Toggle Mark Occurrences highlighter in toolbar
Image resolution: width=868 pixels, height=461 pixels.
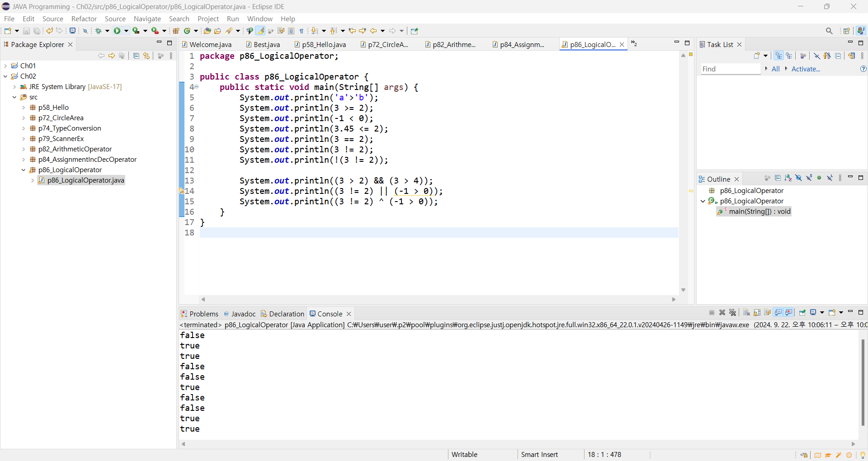tap(260, 31)
